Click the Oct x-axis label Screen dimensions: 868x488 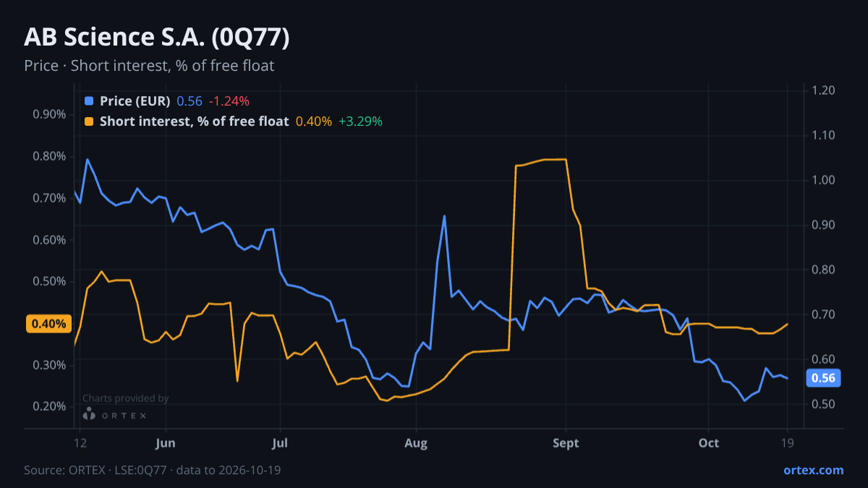tap(709, 443)
